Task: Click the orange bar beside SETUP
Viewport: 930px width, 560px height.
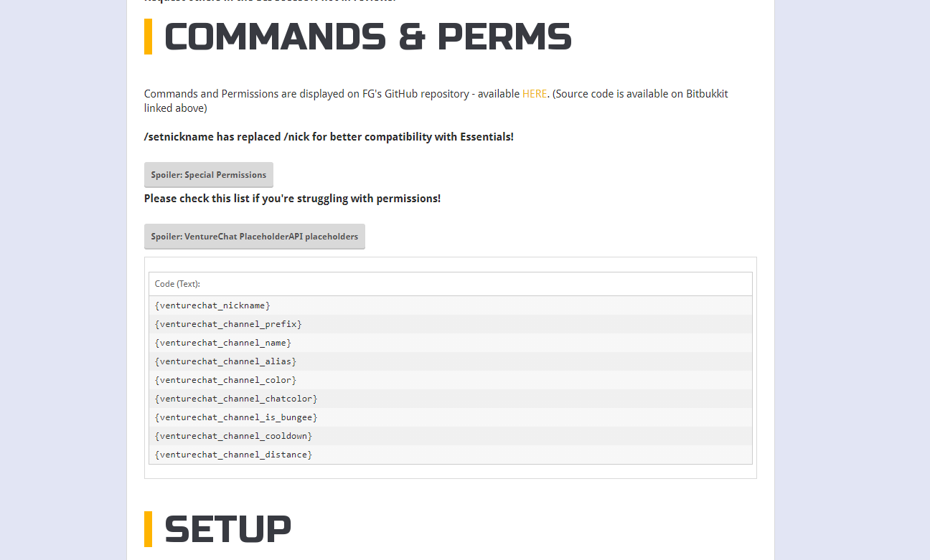Action: click(x=148, y=529)
